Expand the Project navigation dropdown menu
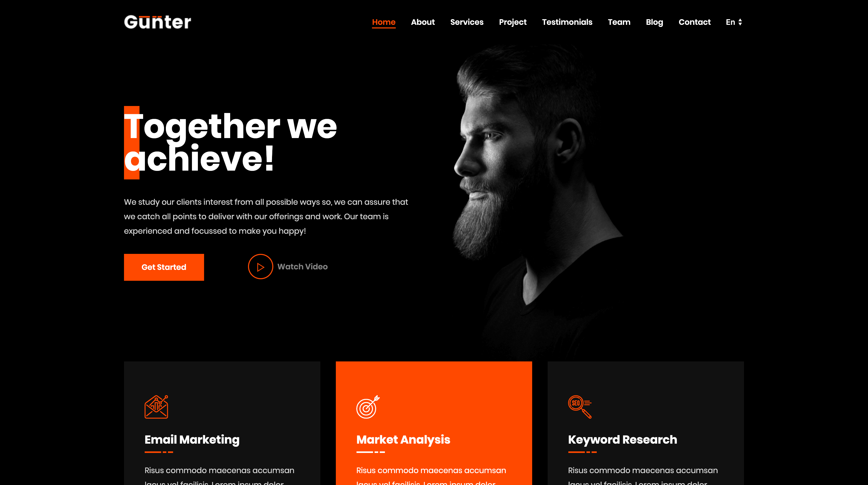 513,22
